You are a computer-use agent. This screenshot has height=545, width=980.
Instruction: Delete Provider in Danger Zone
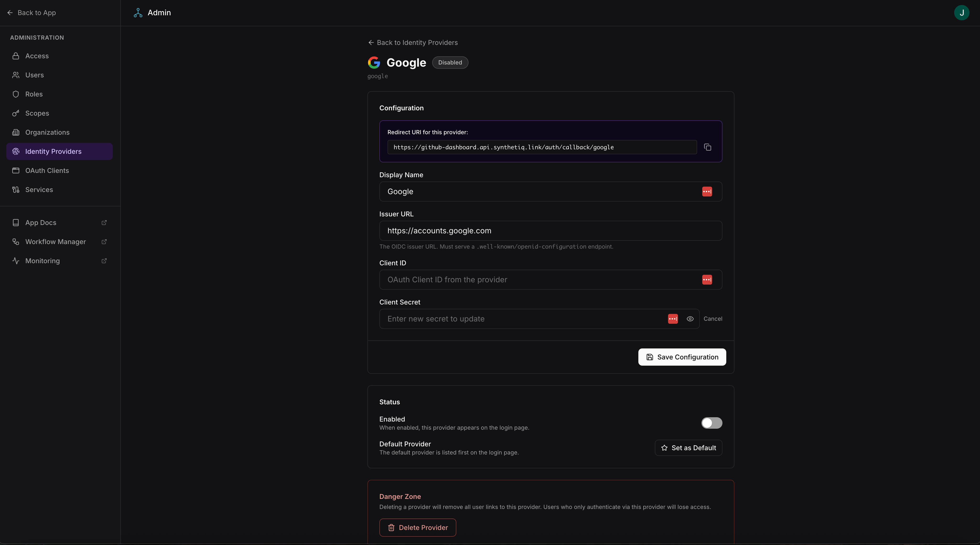418,528
